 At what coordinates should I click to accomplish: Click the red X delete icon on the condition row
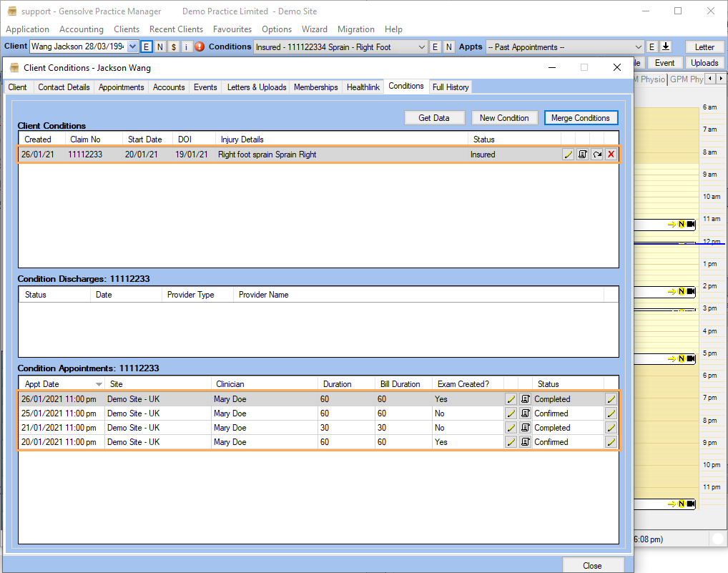(611, 155)
